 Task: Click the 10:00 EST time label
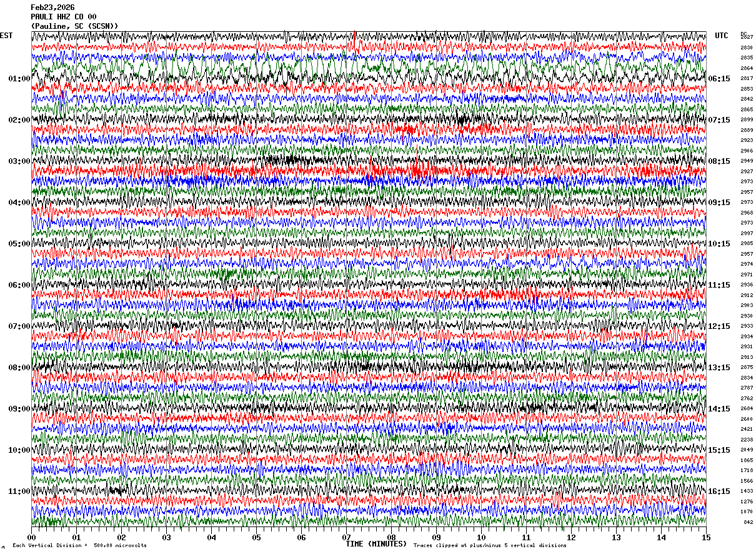pyautogui.click(x=19, y=450)
